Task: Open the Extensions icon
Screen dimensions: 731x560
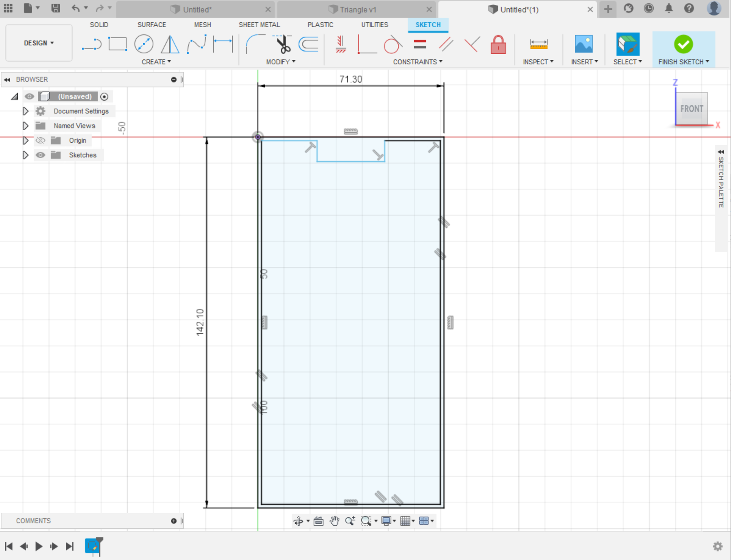Action: click(x=628, y=9)
